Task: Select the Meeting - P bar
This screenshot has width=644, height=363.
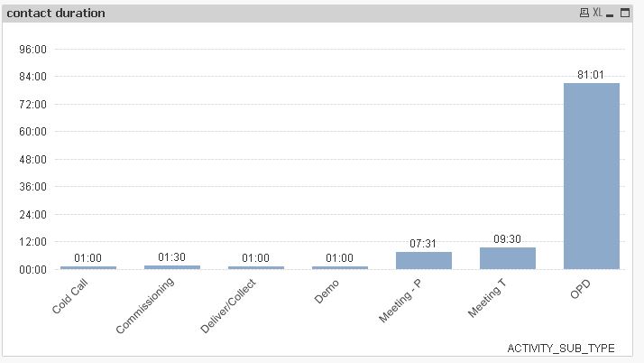Action: [x=423, y=260]
